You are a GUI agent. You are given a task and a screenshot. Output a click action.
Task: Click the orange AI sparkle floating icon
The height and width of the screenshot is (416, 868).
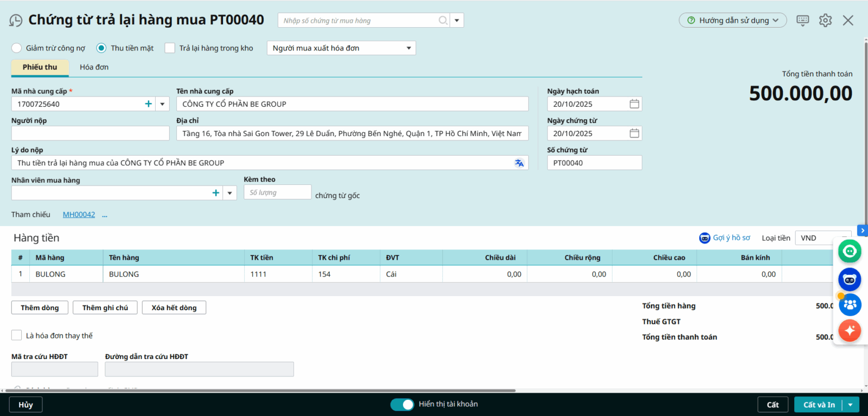pos(850,330)
